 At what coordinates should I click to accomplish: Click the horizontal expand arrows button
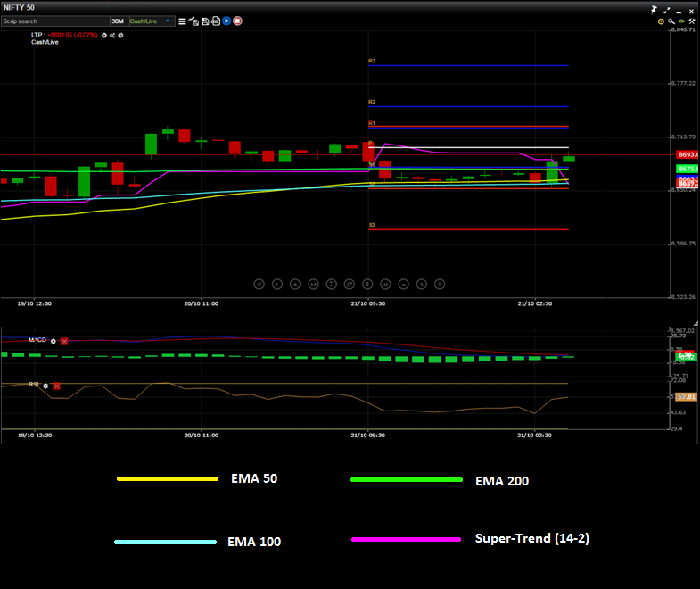[386, 284]
